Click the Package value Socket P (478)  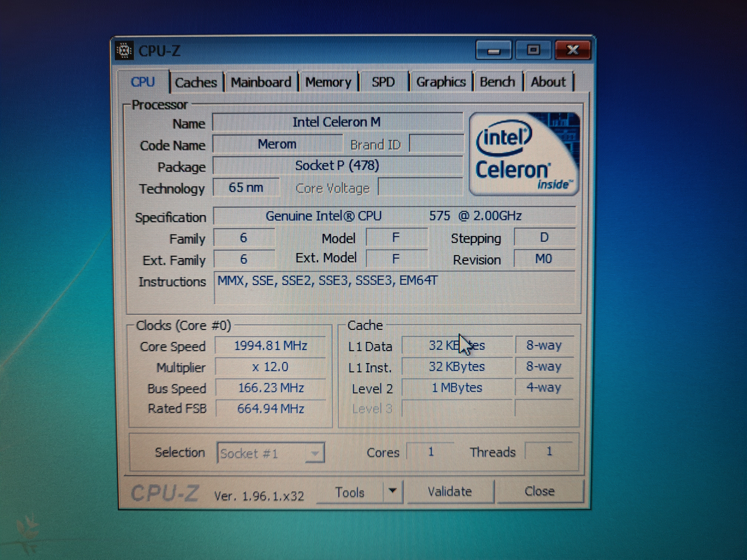(x=337, y=165)
